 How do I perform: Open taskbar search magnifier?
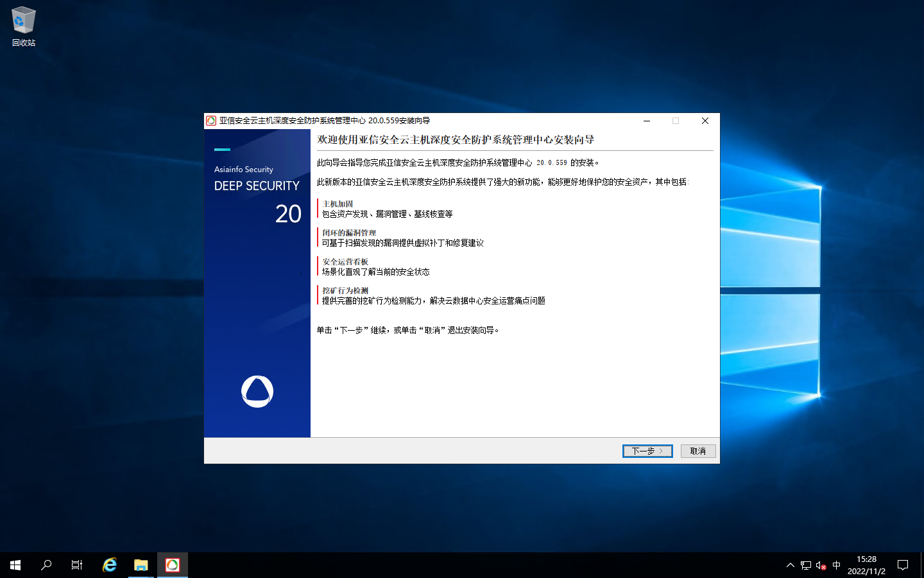point(46,565)
